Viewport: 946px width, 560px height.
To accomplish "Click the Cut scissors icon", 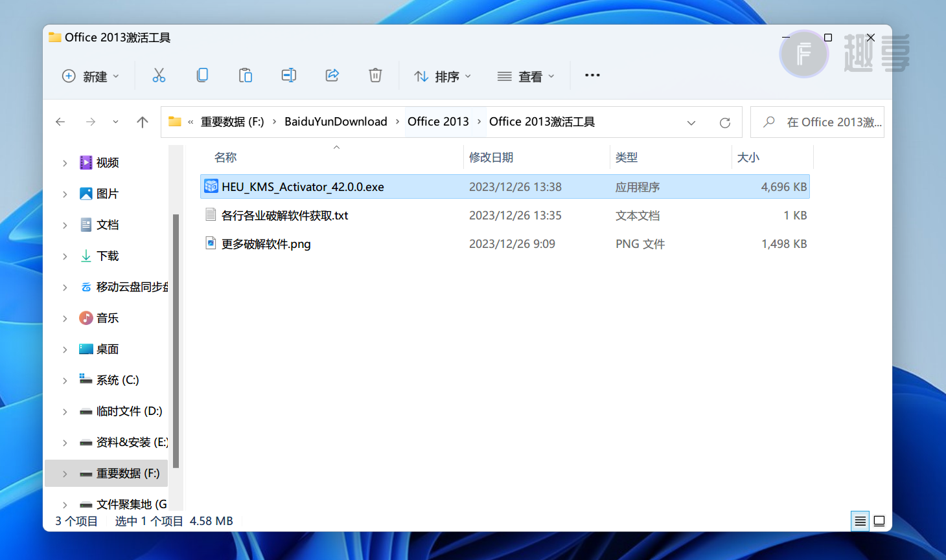I will point(159,76).
